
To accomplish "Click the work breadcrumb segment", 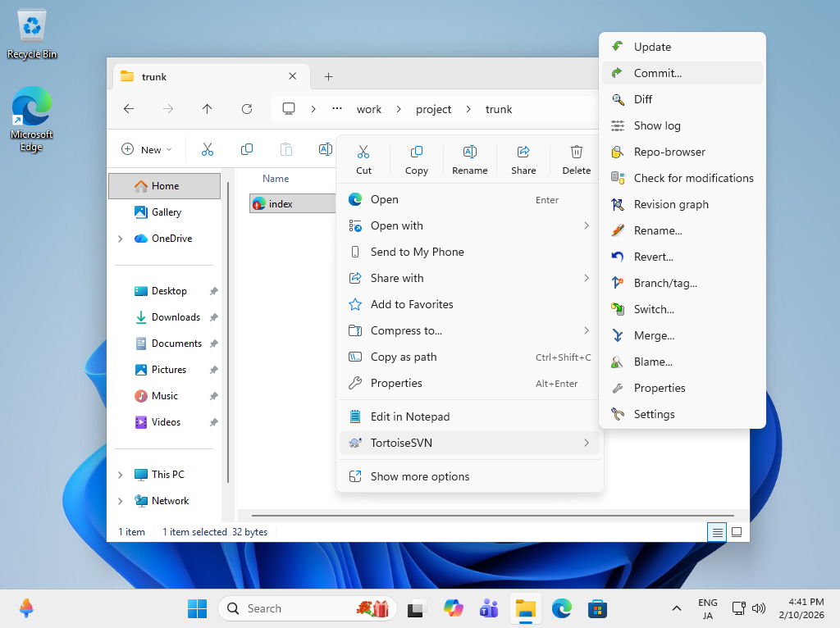I will click(x=369, y=109).
